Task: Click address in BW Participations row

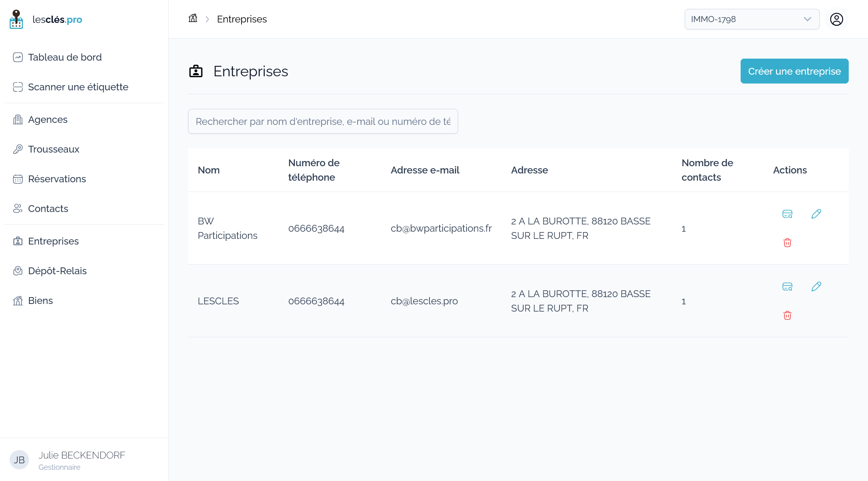Action: (x=581, y=228)
